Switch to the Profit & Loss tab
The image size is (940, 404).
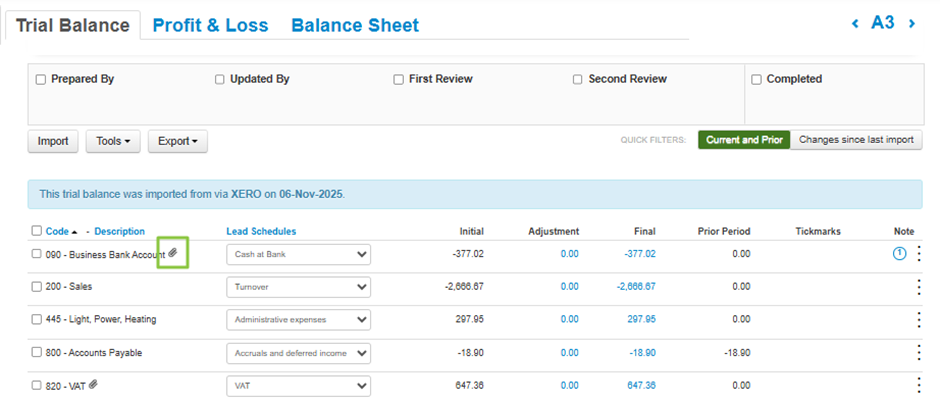[210, 25]
